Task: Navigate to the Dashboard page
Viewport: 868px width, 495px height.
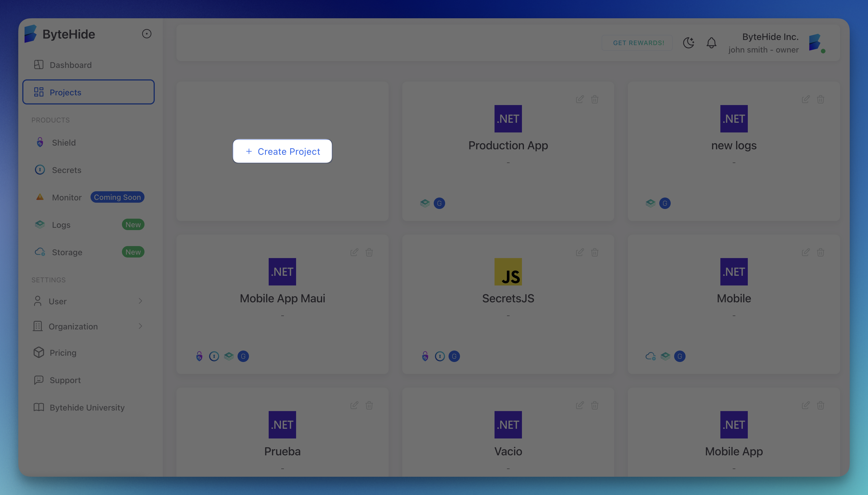Action: [x=70, y=65]
